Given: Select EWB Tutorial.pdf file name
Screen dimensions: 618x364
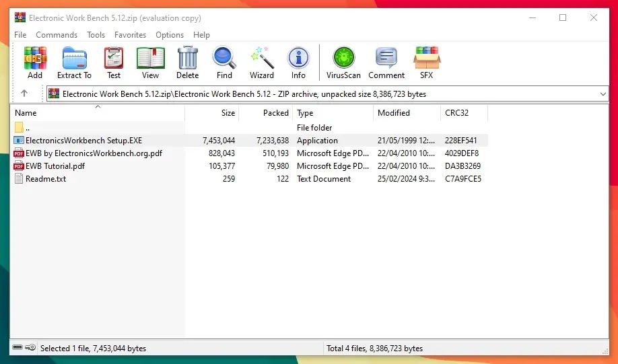Looking at the screenshot, I should coord(55,166).
